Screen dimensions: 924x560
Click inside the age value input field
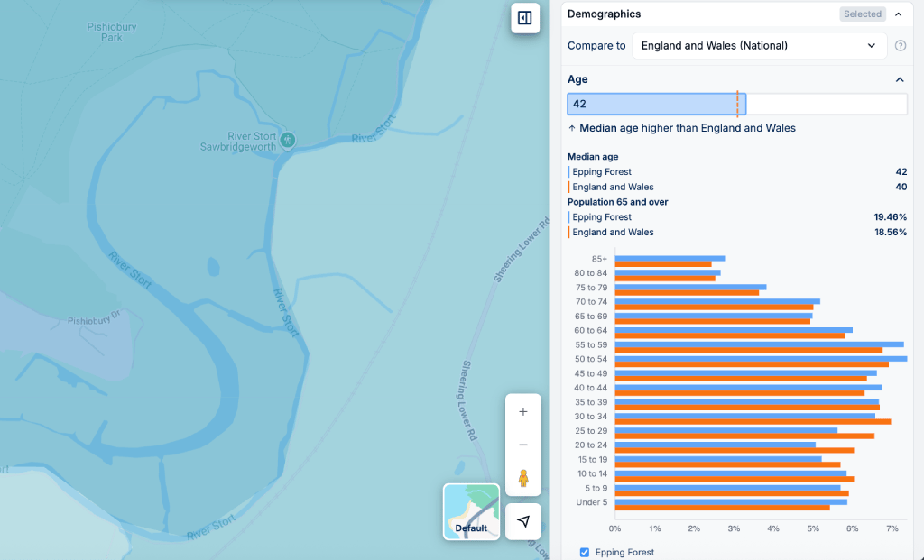pyautogui.click(x=656, y=104)
